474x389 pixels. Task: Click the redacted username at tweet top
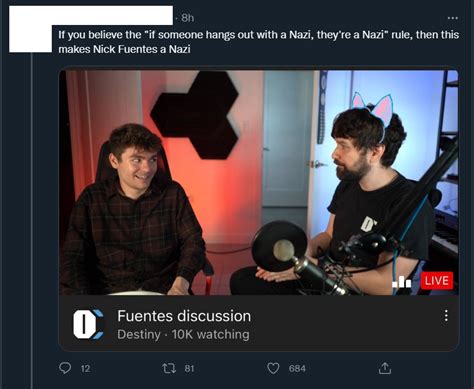(91, 15)
